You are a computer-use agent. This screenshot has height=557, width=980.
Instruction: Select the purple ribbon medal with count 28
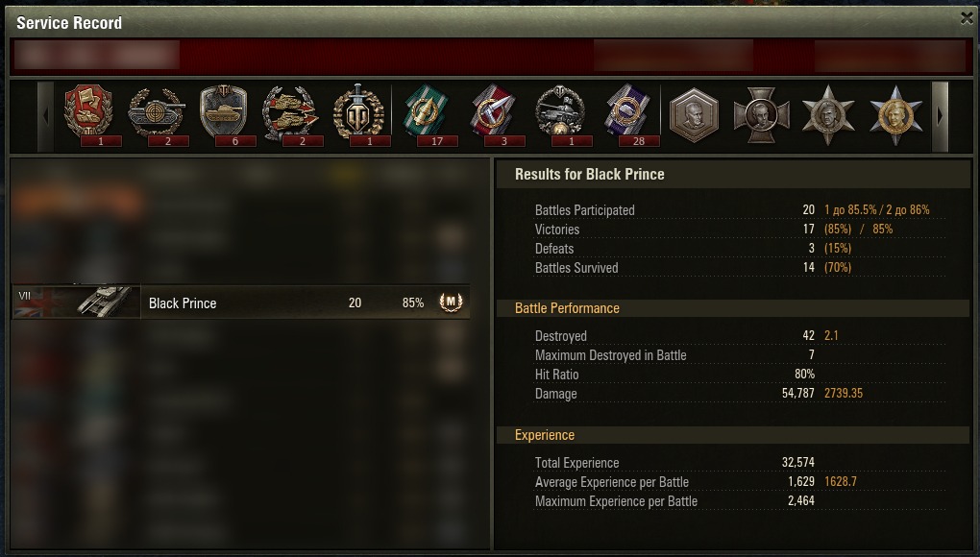click(627, 114)
